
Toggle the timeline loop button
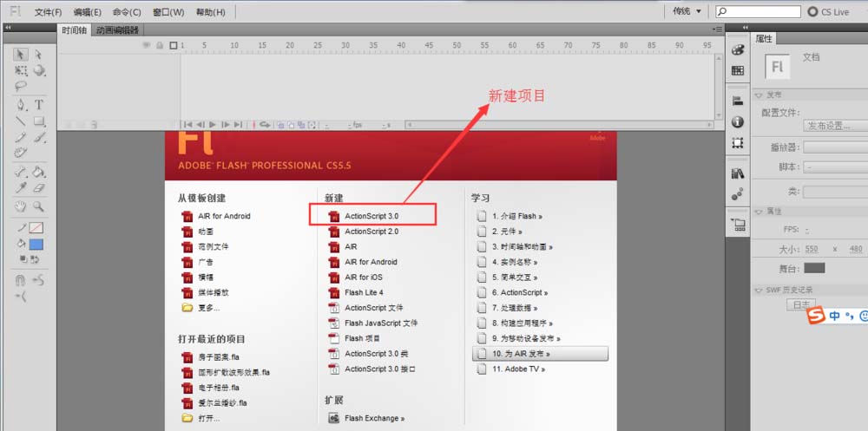(265, 125)
